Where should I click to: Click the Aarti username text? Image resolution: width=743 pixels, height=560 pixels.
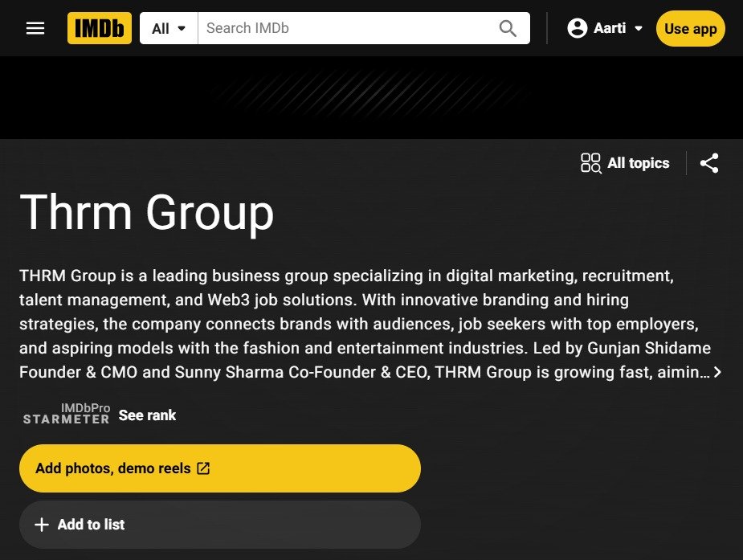610,27
